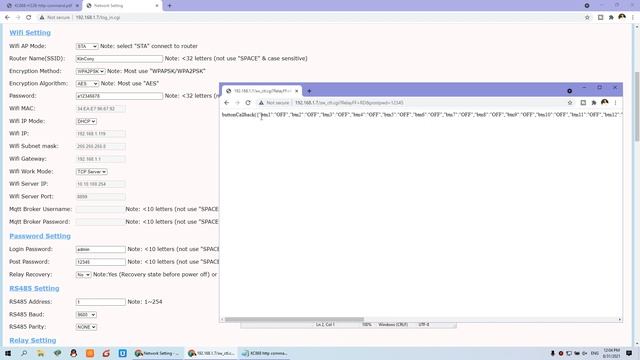
Task: Click red recording tray icon
Action: tap(561, 353)
